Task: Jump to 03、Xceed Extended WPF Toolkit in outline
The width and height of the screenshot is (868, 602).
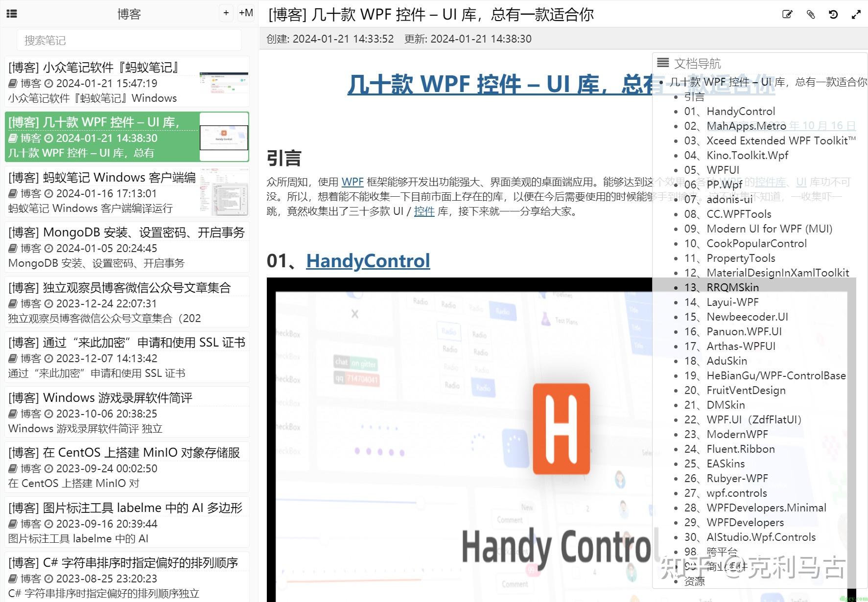Action: tap(770, 141)
